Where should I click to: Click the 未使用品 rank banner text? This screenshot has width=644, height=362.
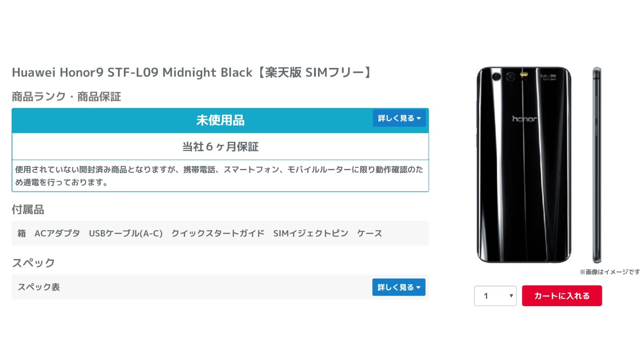(x=220, y=121)
